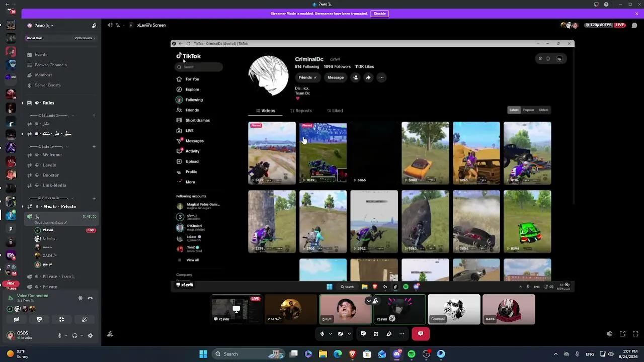Open camera options arrow in call controls
Screen dimensions: 644x362
[349, 333]
